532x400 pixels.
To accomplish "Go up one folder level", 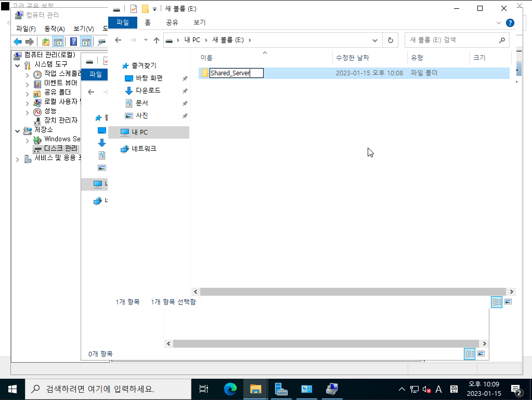I will pyautogui.click(x=156, y=41).
